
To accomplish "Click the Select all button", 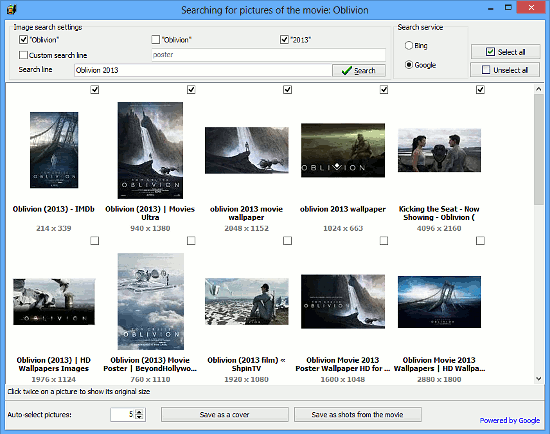I will click(505, 52).
